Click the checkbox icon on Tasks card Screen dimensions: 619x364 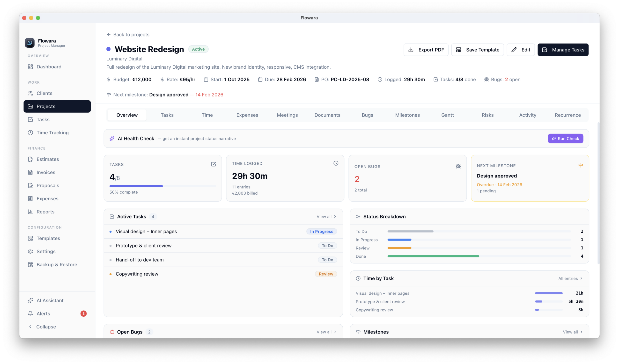pyautogui.click(x=214, y=164)
